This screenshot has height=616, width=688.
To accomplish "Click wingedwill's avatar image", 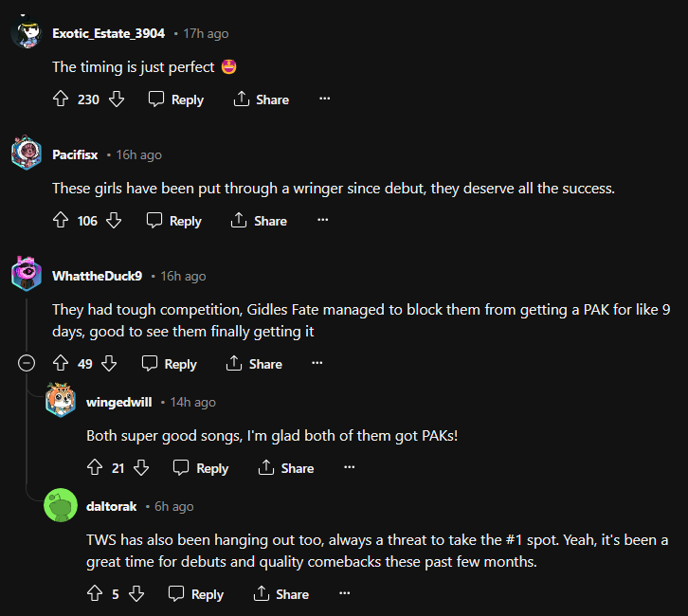I will click(x=61, y=402).
